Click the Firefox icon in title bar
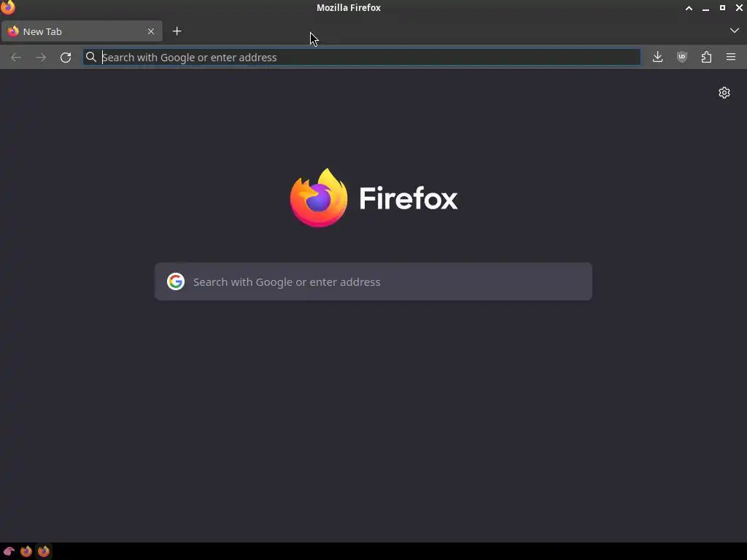This screenshot has height=560, width=747. click(8, 7)
